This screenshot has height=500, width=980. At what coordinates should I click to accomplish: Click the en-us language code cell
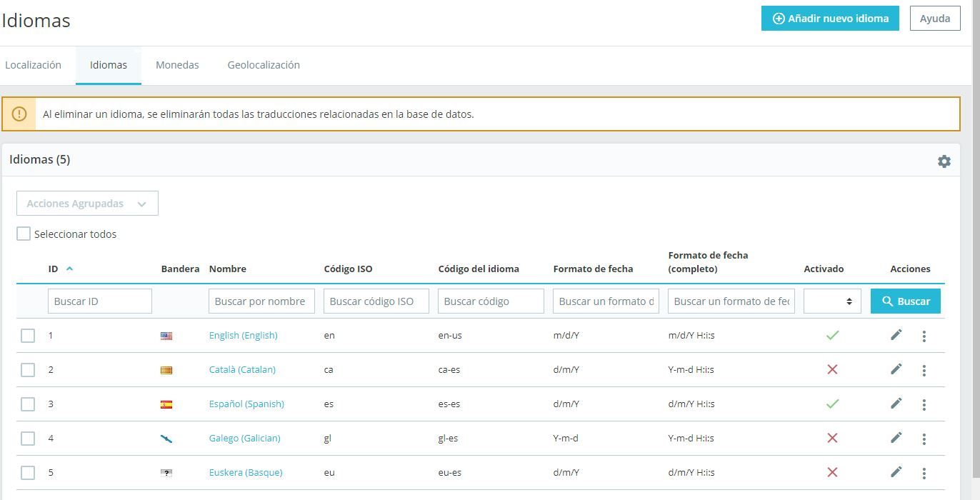tap(450, 335)
